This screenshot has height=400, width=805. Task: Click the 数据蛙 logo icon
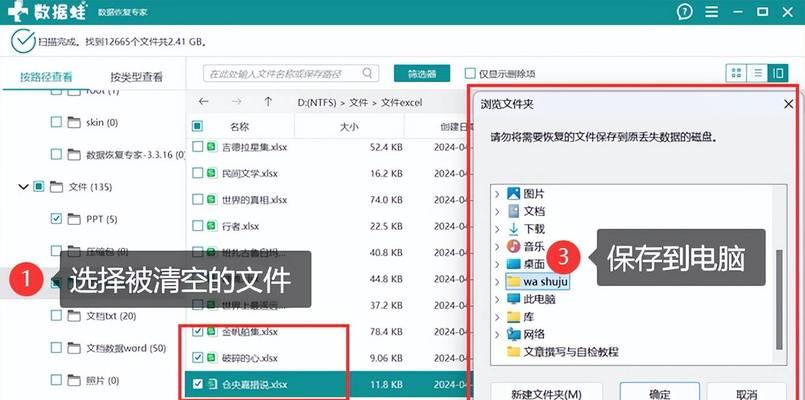(18, 11)
